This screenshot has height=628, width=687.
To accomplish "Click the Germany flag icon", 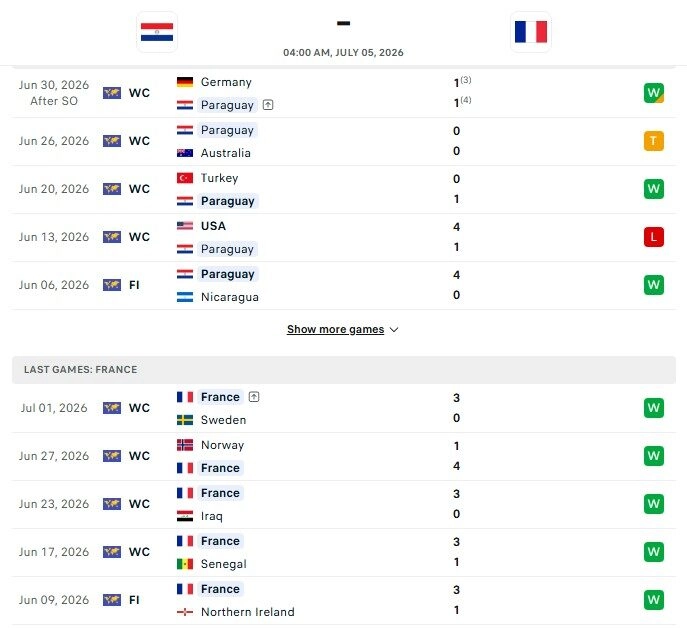I will (x=185, y=82).
